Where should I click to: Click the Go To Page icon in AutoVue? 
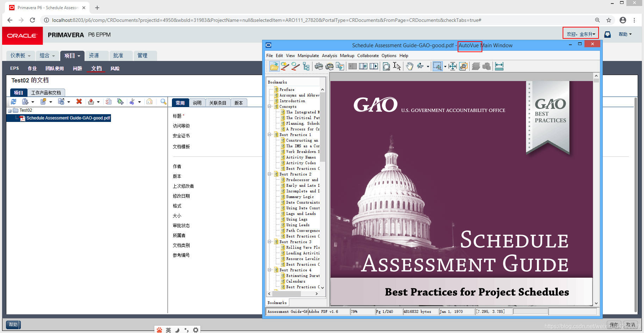[x=363, y=66]
